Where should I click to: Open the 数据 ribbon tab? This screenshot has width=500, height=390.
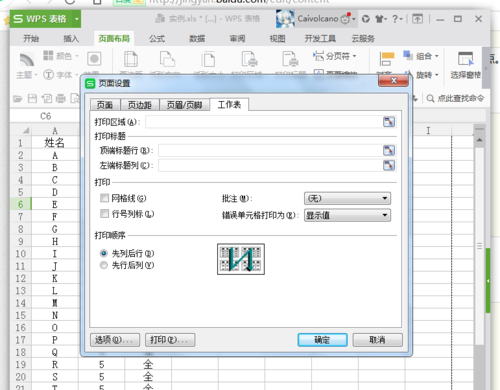197,39
